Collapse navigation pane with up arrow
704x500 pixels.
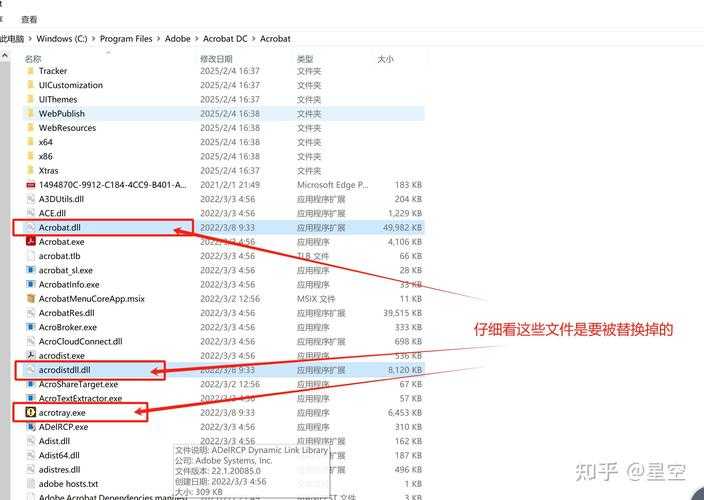tap(4, 55)
